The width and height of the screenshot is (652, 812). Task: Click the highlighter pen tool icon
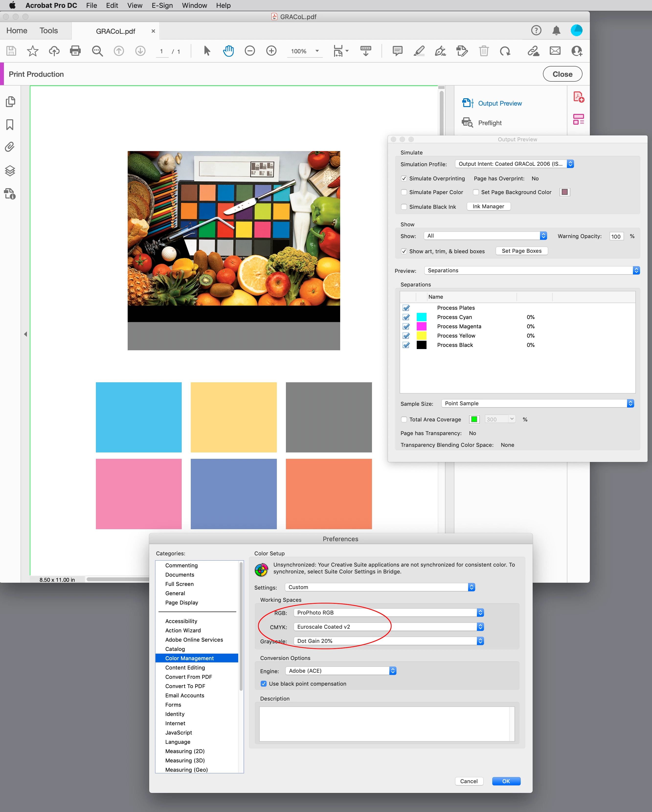[419, 51]
